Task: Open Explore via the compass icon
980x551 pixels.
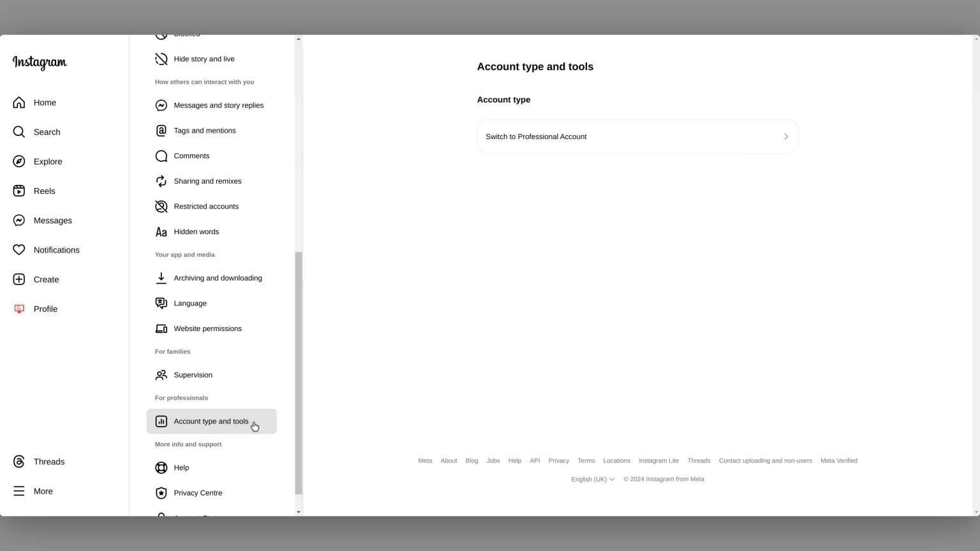Action: click(x=19, y=161)
